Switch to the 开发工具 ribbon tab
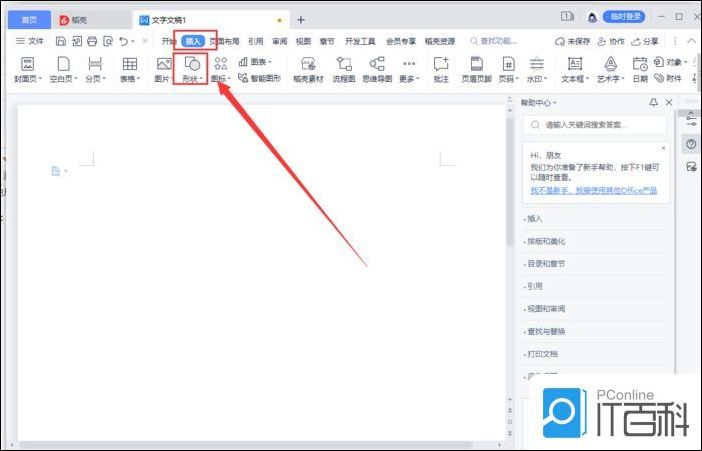 pyautogui.click(x=360, y=41)
